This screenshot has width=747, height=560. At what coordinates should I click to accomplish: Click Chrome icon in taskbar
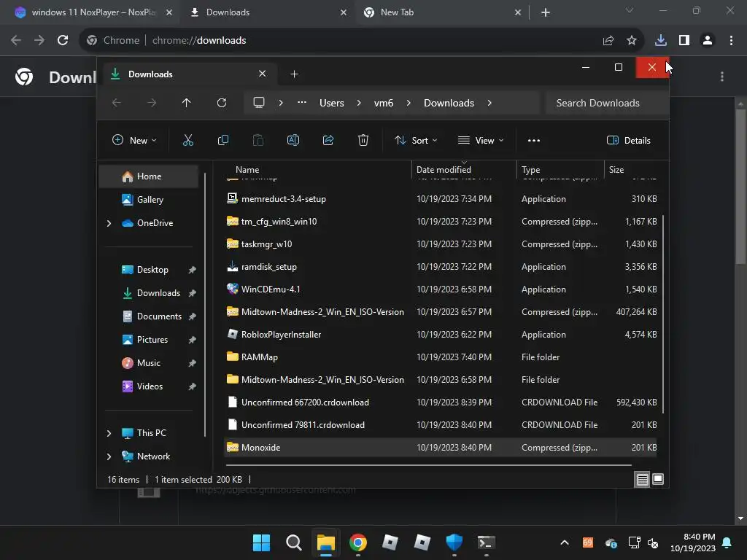pyautogui.click(x=357, y=542)
